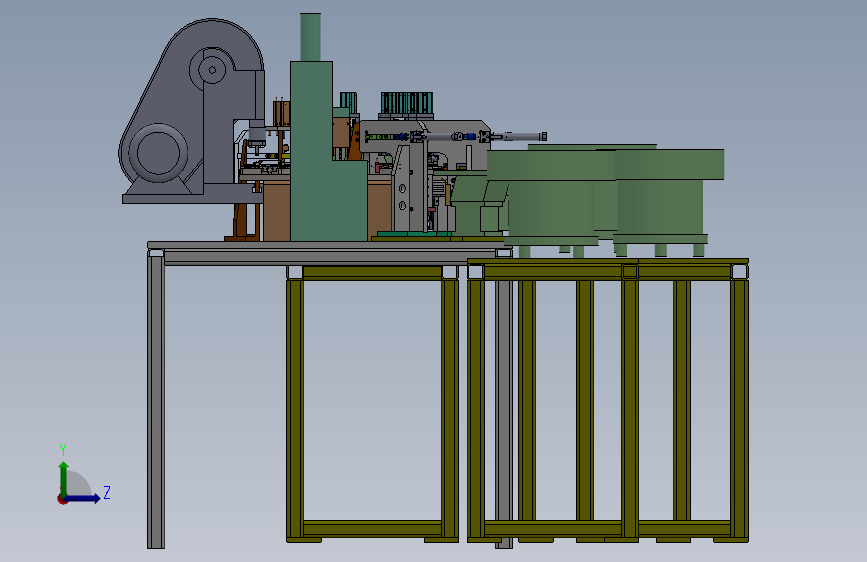Screen dimensions: 867x562
Task: Click the green Y axis arrow
Action: pyautogui.click(x=64, y=479)
